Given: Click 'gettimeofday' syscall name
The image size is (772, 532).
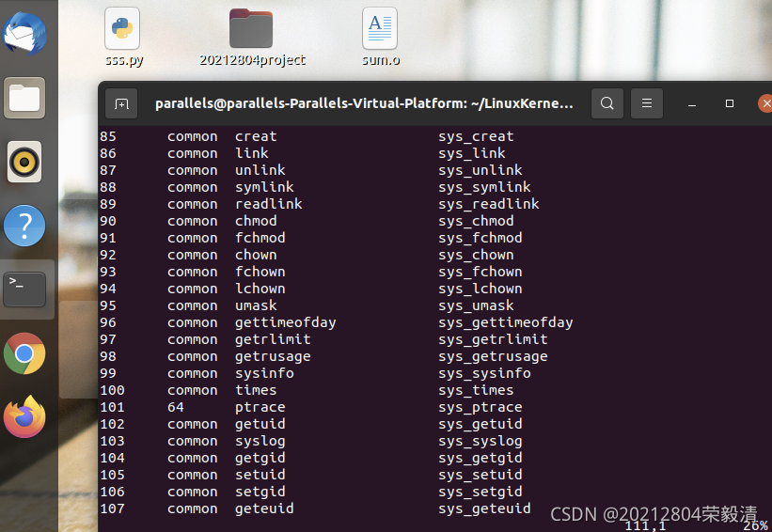Looking at the screenshot, I should click(x=286, y=323).
